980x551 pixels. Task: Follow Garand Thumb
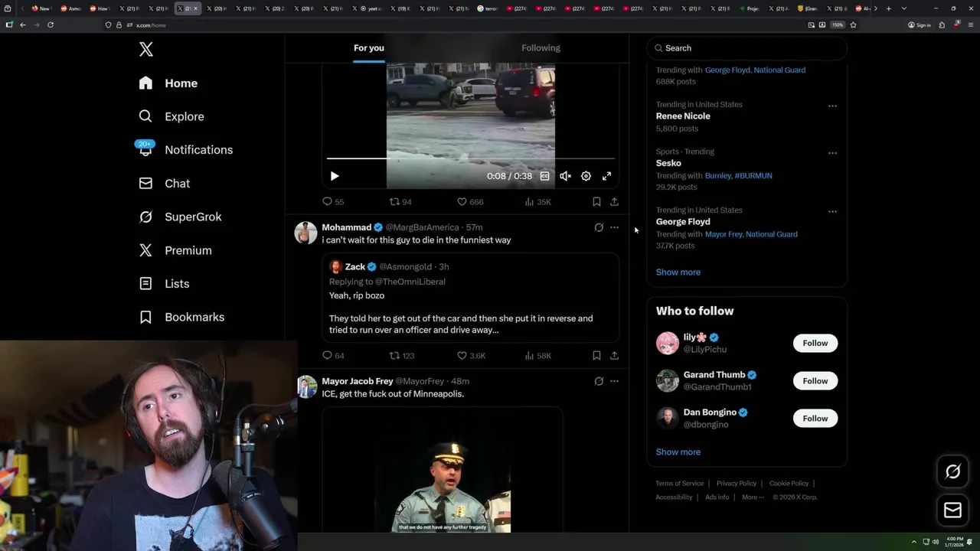click(815, 381)
